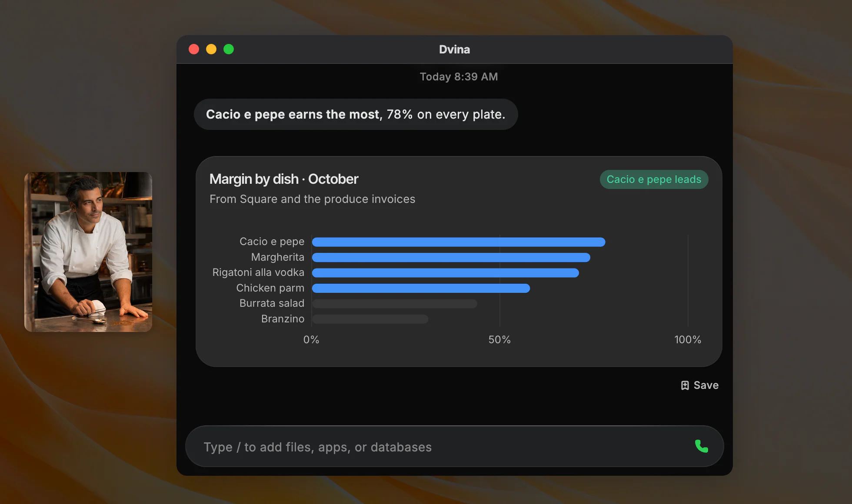Select the Cacio e pepe bar
The height and width of the screenshot is (504, 852).
pos(459,242)
